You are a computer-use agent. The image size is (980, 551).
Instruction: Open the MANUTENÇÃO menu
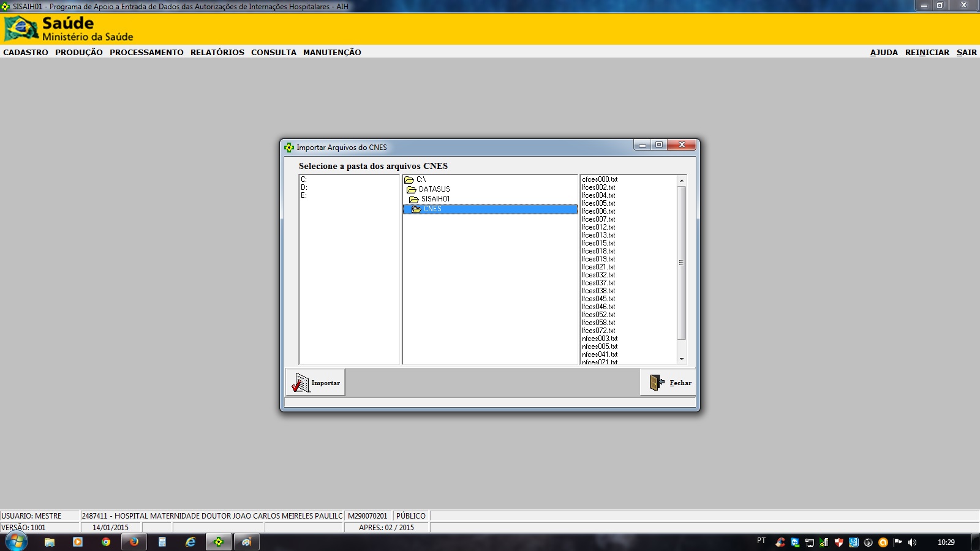(x=332, y=53)
